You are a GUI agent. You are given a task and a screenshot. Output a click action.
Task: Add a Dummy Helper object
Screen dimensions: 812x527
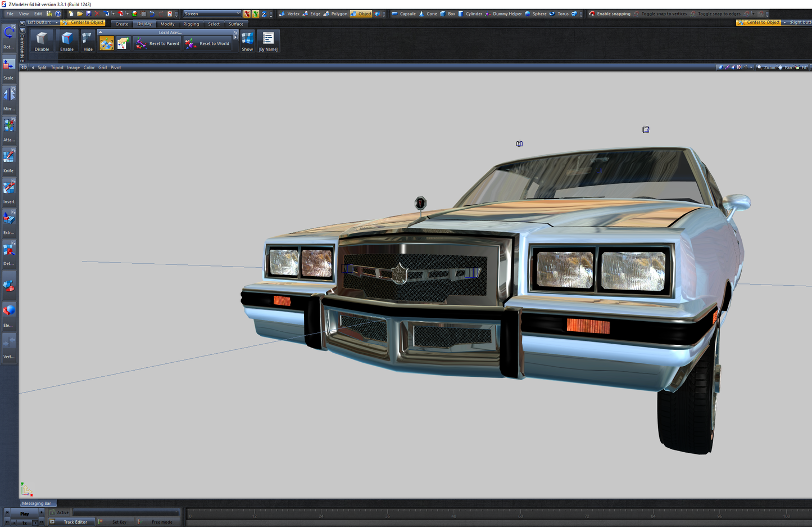[503, 13]
